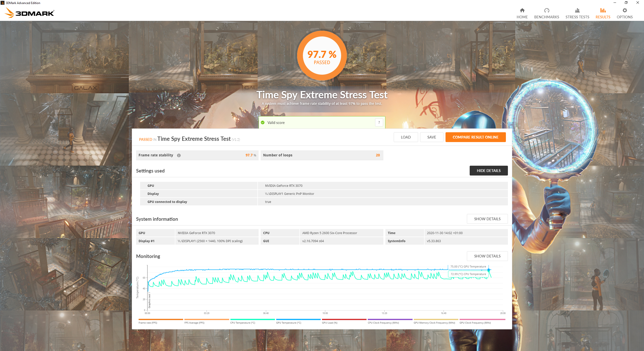Click the question mark in the Valid score box
The image size is (644, 351).
click(x=379, y=122)
